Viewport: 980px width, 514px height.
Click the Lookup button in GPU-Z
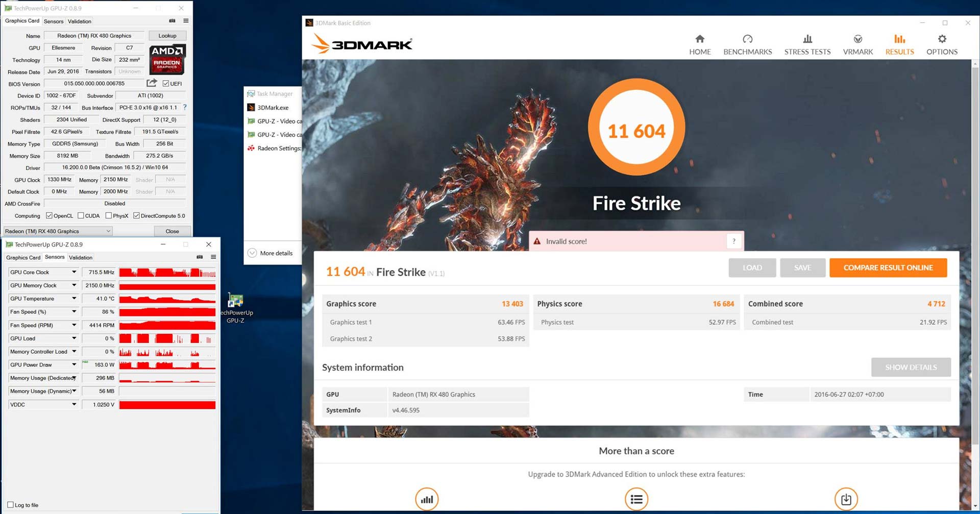coord(167,36)
